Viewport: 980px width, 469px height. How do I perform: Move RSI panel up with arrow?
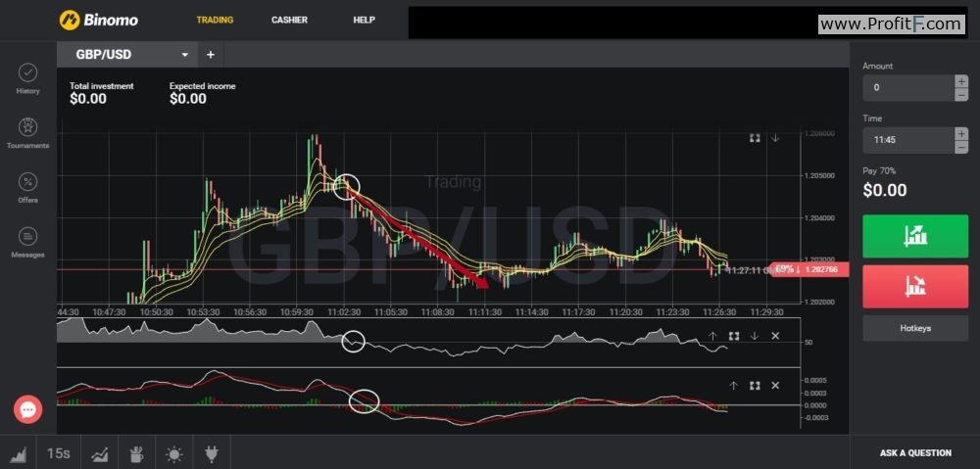pos(712,336)
